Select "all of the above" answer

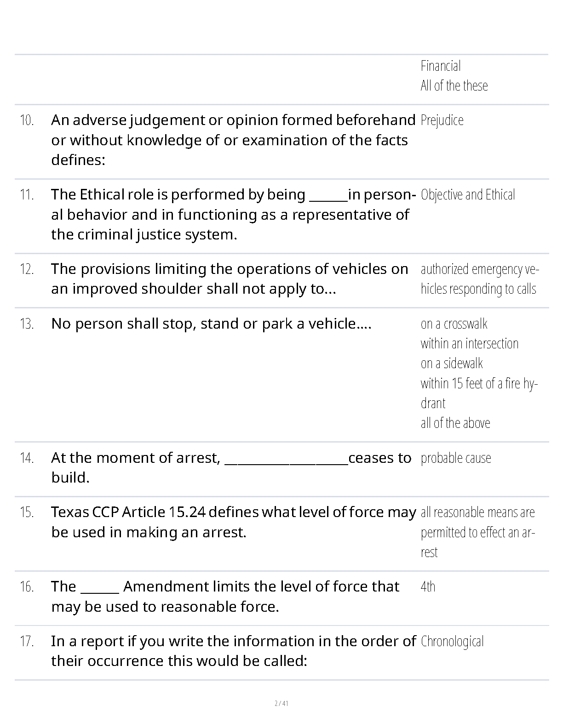coord(455,423)
